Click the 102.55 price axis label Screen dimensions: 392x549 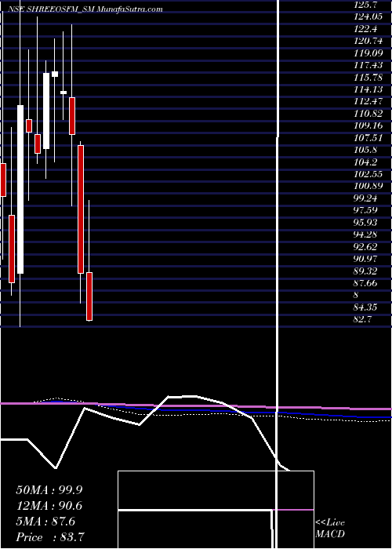[x=368, y=174]
